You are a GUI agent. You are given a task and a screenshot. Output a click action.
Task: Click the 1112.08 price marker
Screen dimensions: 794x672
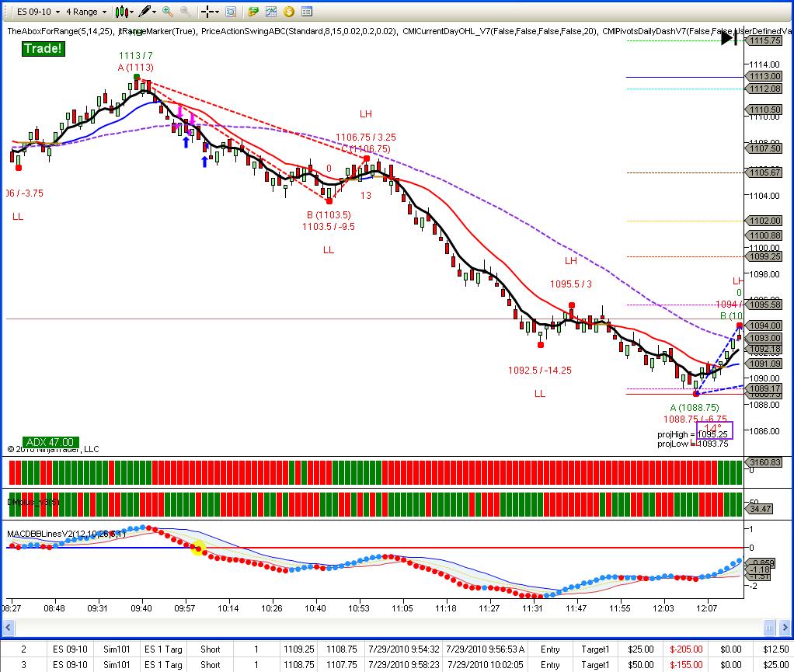point(764,89)
